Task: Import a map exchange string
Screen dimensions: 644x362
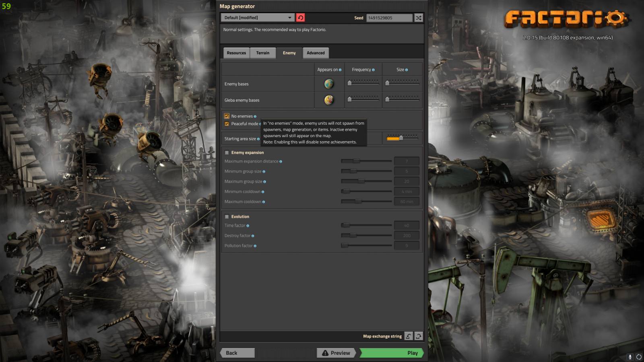Action: tap(409, 336)
